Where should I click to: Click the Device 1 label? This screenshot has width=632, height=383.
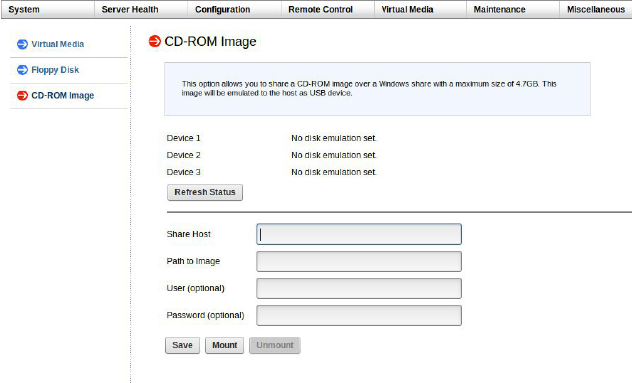click(x=183, y=138)
